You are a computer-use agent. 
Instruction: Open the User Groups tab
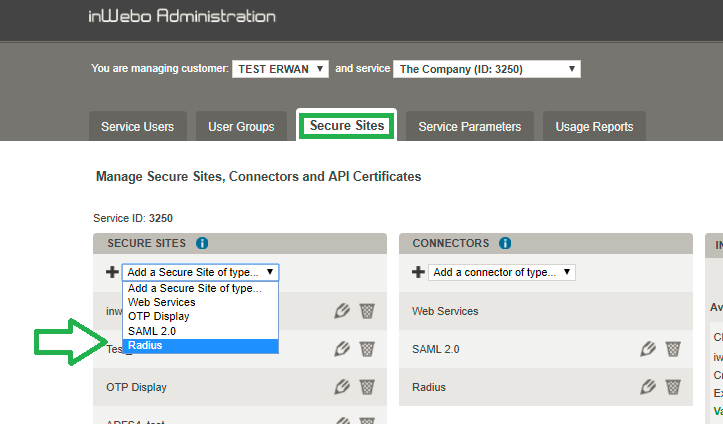[241, 127]
